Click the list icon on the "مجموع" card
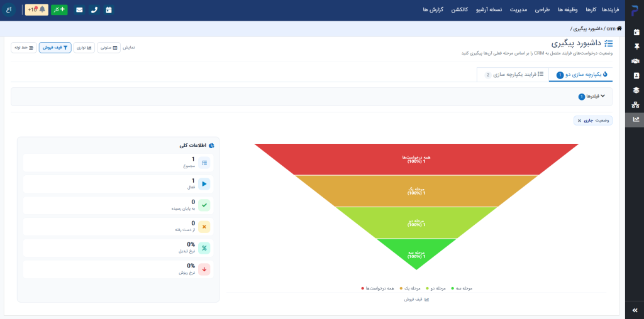Screen dimensions: 644x319 point(204,163)
